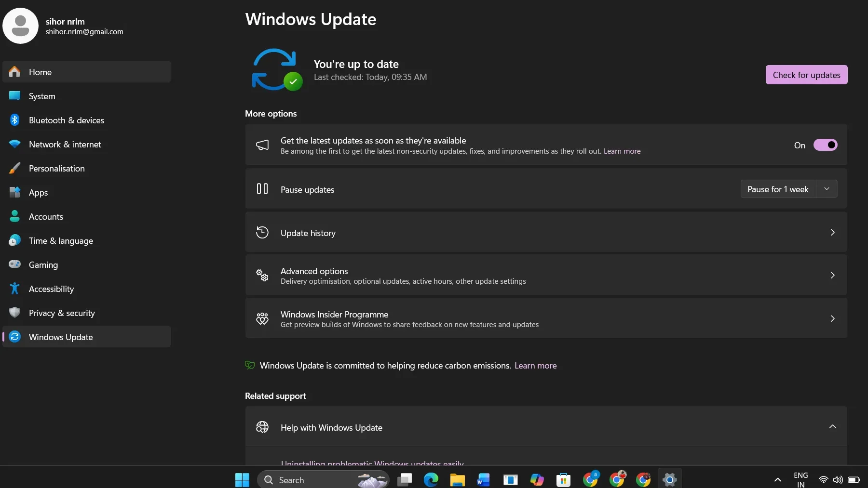The width and height of the screenshot is (868, 488).
Task: Open Network & internet settings
Action: [x=87, y=144]
